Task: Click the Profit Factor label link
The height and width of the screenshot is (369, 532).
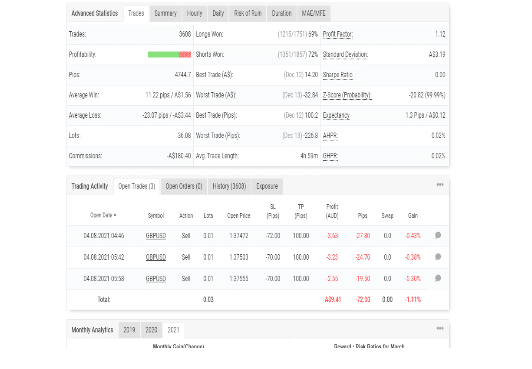Action: point(338,34)
